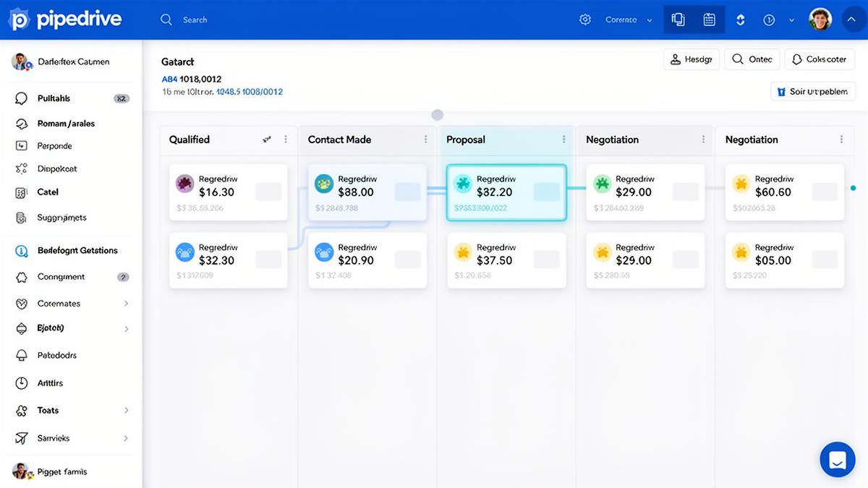
Task: Open the chat support bubble
Action: pyautogui.click(x=838, y=460)
